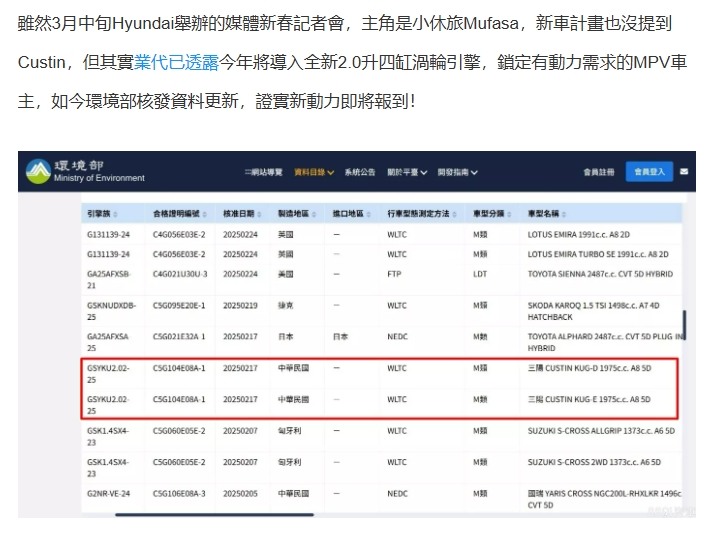Click the 會員註冊 link
Viewport: 714px width, 545px height.
[x=599, y=172]
